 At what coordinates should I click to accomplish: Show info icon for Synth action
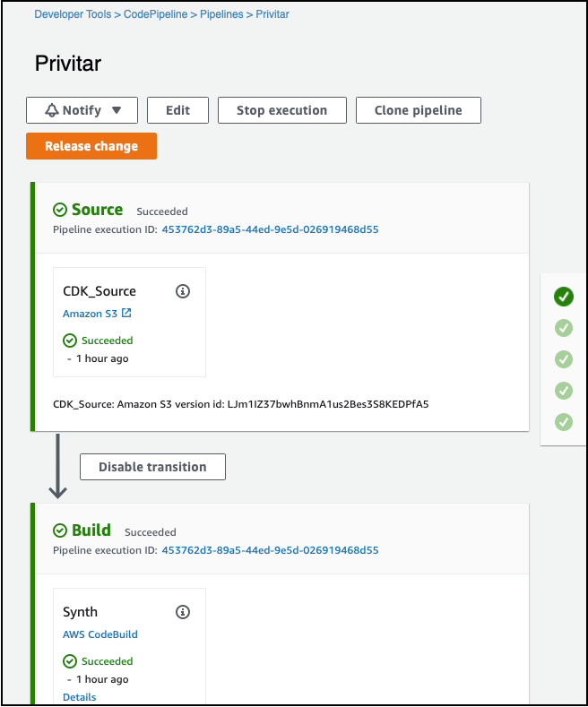pos(183,612)
